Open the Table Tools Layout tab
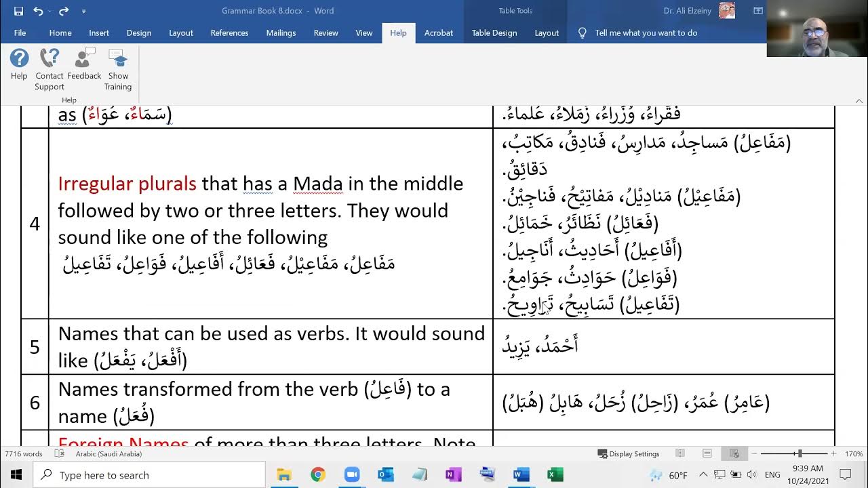This screenshot has width=868, height=488. [x=547, y=33]
